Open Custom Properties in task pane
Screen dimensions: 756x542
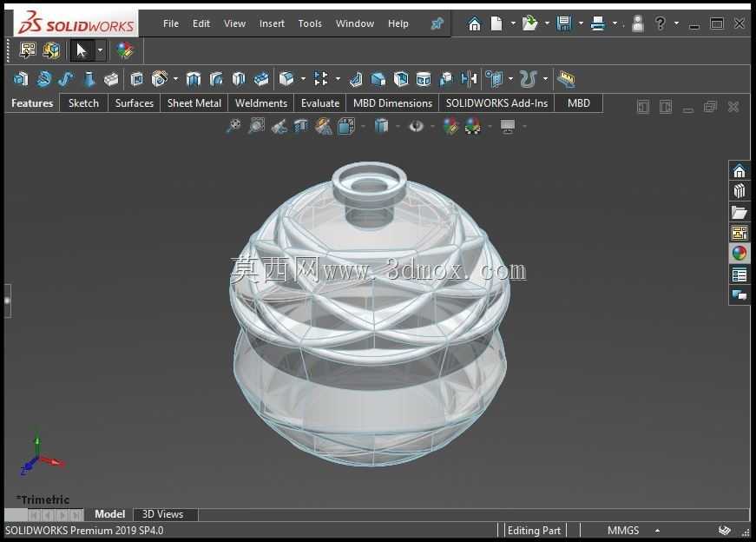coord(740,275)
